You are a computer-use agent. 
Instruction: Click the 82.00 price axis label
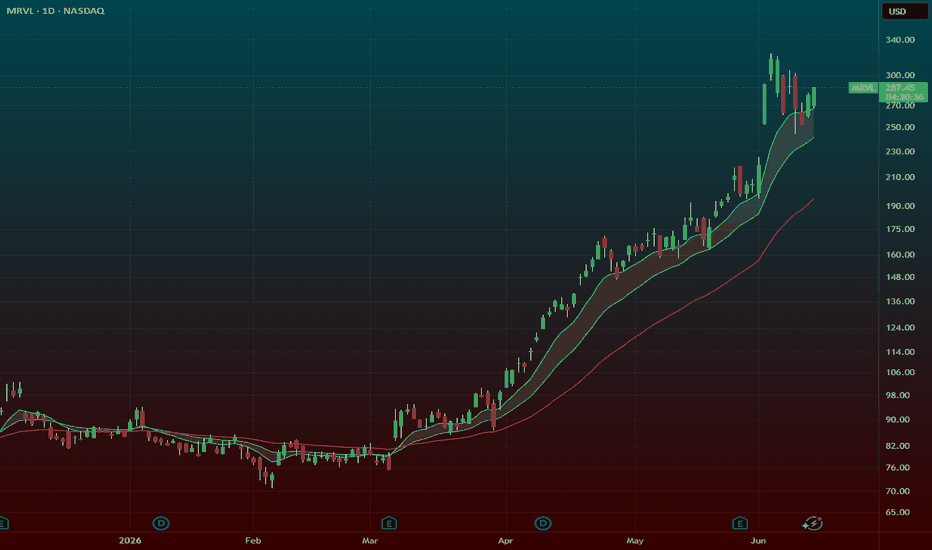click(898, 445)
